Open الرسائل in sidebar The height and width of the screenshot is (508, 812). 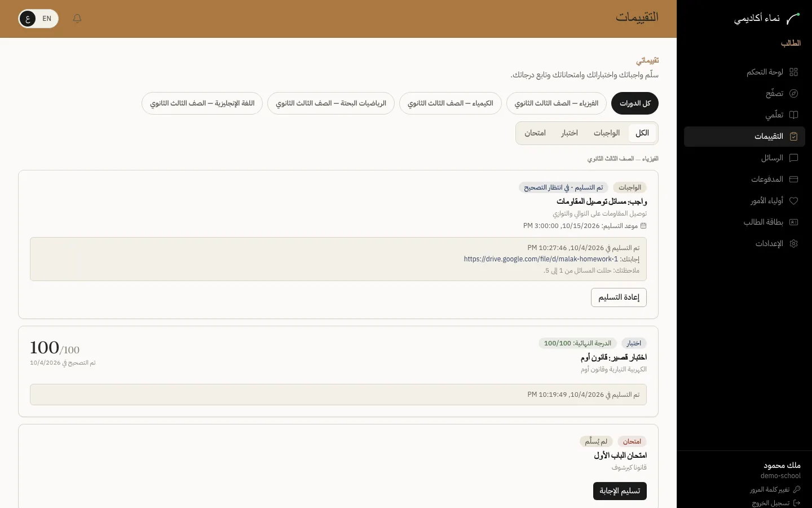pyautogui.click(x=744, y=158)
